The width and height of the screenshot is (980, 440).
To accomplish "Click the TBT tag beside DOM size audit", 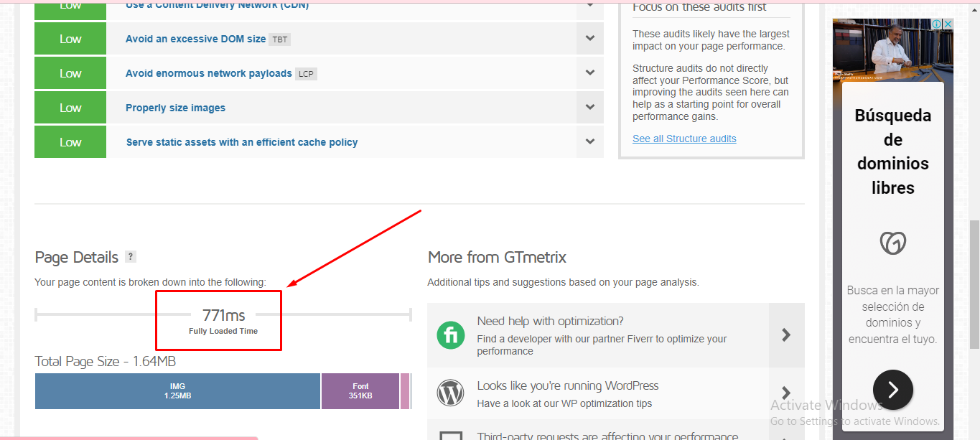I will click(x=279, y=39).
